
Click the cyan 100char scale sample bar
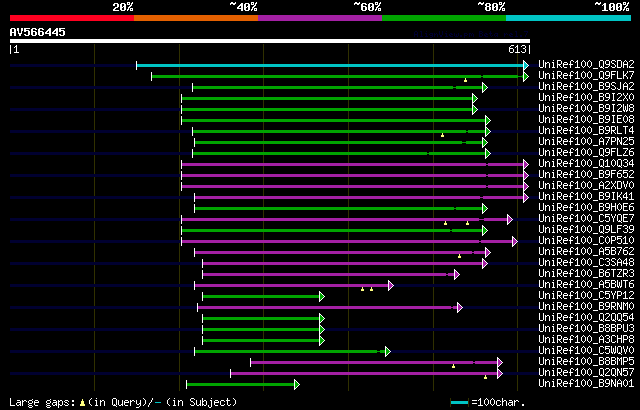click(460, 403)
